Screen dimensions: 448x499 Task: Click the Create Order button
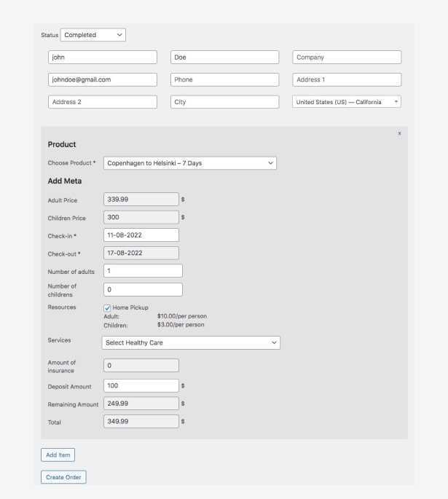tap(63, 477)
